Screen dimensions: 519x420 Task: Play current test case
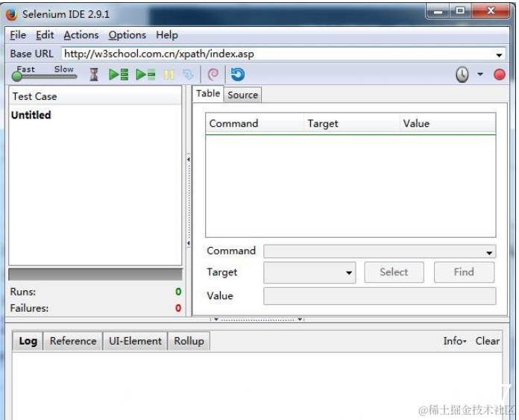coord(145,75)
